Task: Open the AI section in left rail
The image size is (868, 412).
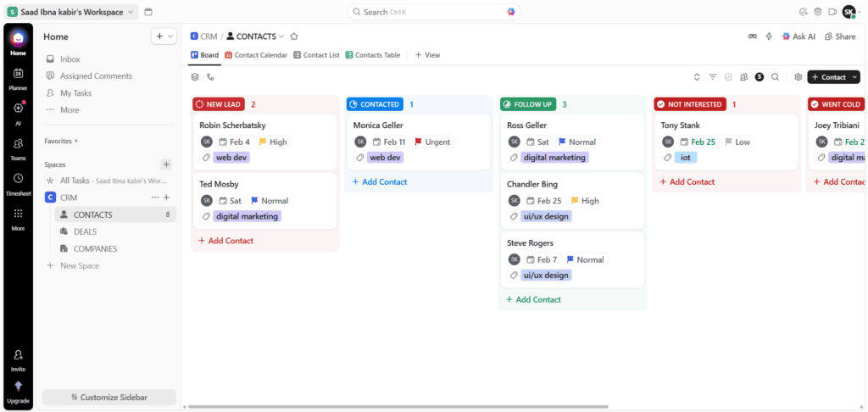Action: [19, 113]
